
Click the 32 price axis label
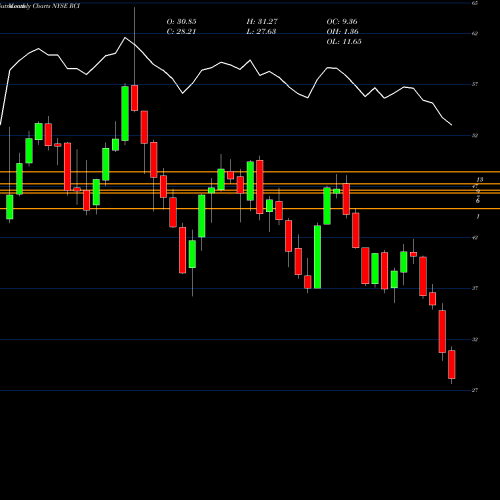point(475,340)
